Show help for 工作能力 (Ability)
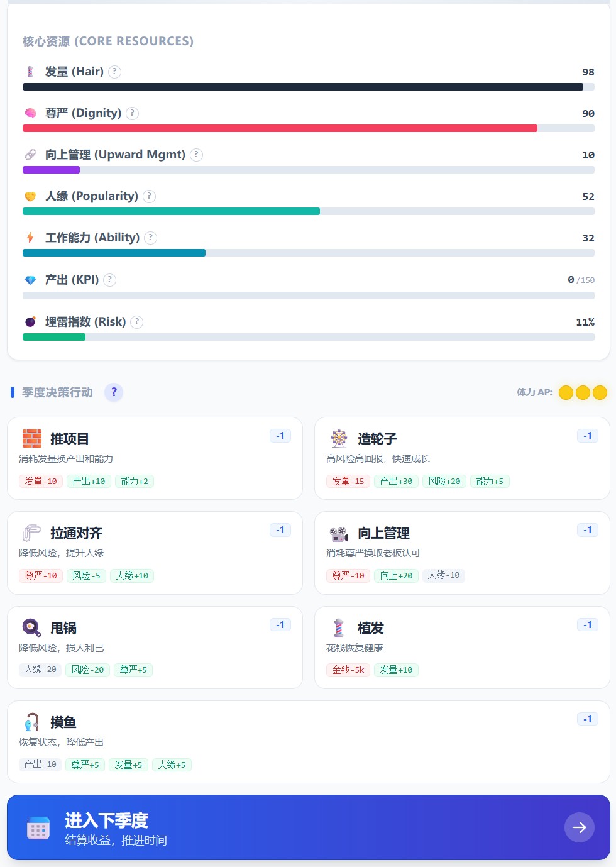Image resolution: width=616 pixels, height=867 pixels. 150,238
